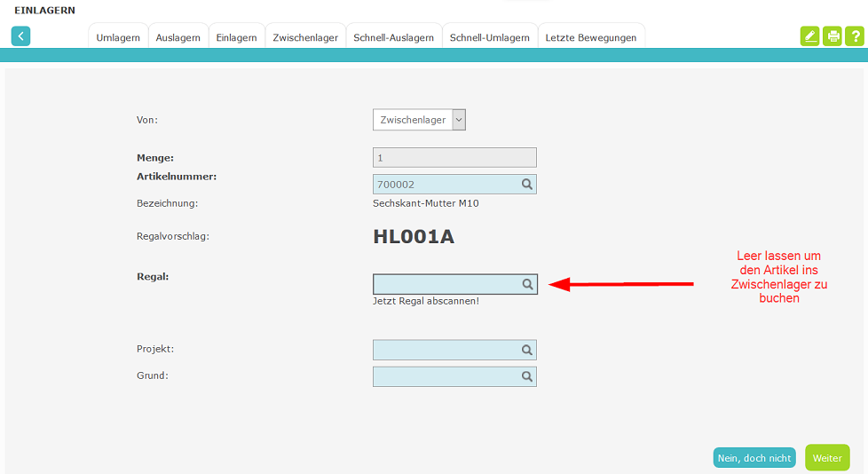
Task: Click the green edit pencil icon
Action: click(810, 36)
